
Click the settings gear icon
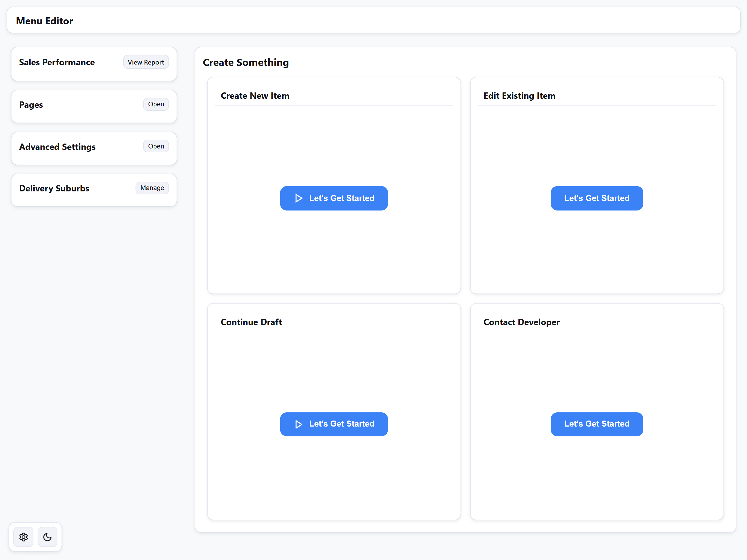coord(23,537)
